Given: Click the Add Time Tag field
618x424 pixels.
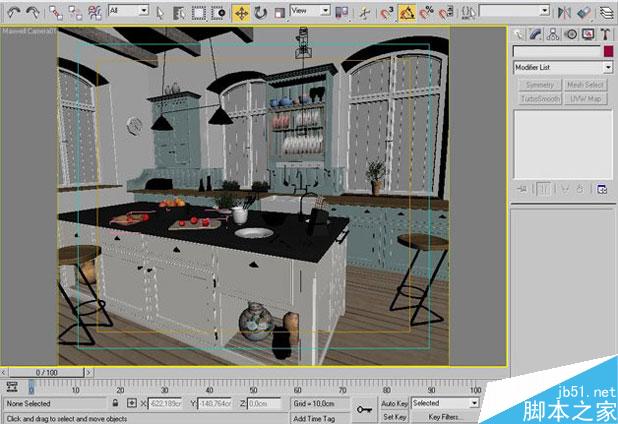Looking at the screenshot, I should [x=319, y=418].
